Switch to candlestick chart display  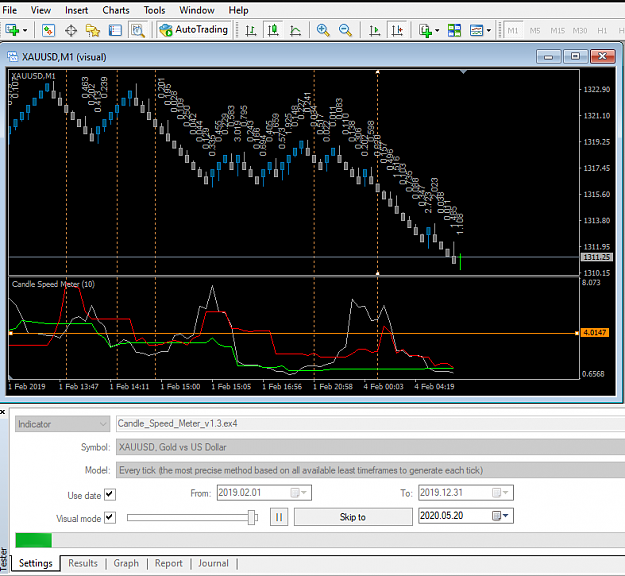(x=273, y=30)
